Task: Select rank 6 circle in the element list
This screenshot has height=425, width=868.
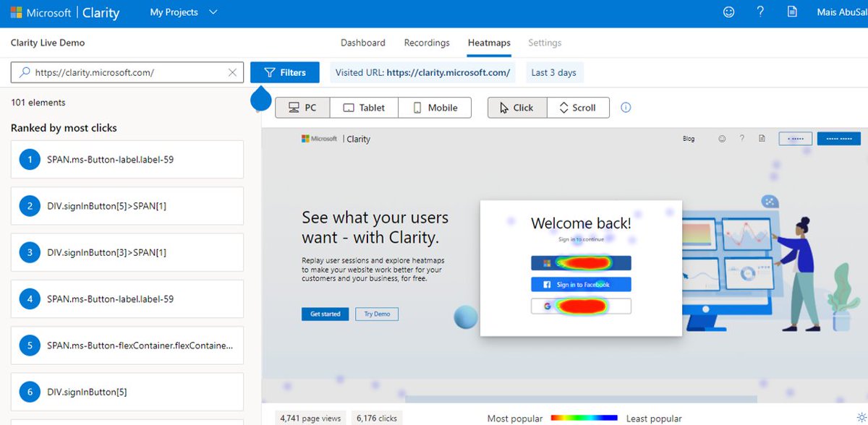Action: click(x=30, y=392)
